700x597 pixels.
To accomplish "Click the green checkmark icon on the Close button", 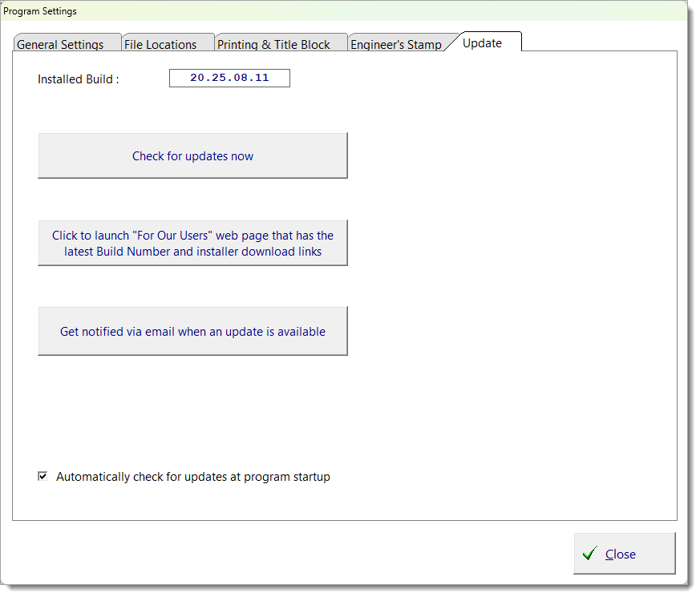I will point(590,554).
